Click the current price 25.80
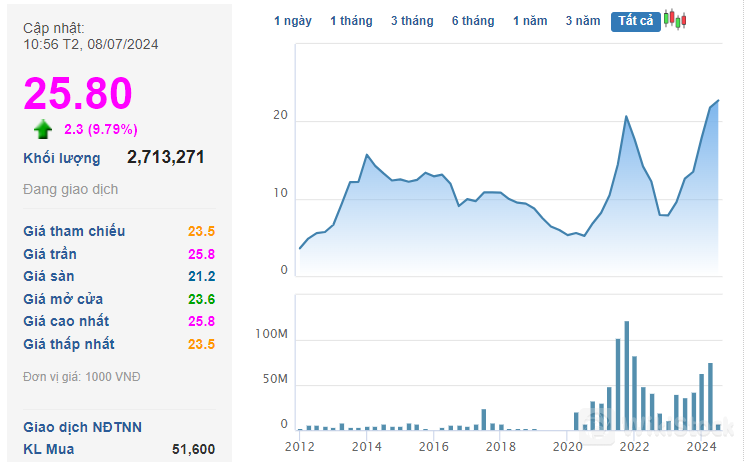Image resolution: width=744 pixels, height=462 pixels. tap(78, 94)
